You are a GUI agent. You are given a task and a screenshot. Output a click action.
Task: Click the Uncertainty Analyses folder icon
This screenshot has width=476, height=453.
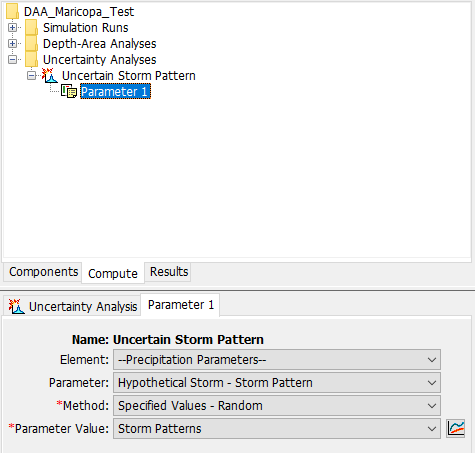pyautogui.click(x=32, y=59)
